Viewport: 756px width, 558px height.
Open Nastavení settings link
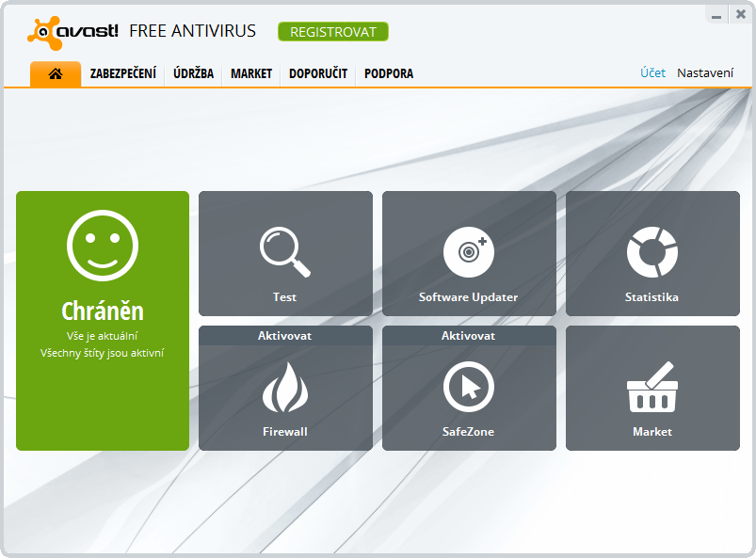point(705,72)
